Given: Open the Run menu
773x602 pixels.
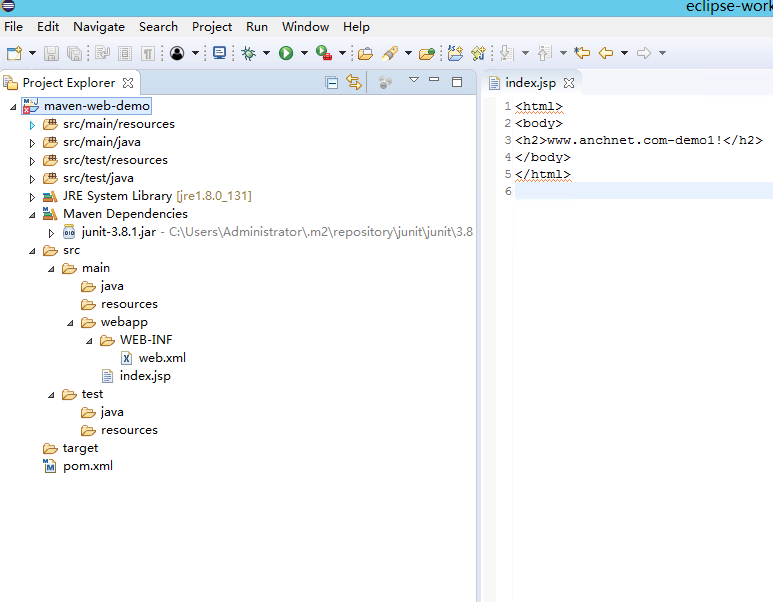Looking at the screenshot, I should coord(257,27).
